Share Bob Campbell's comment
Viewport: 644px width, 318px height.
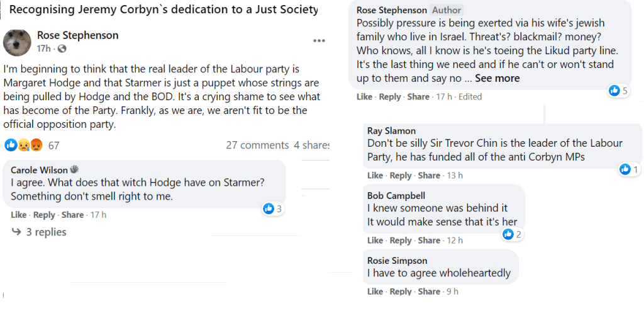coord(429,241)
